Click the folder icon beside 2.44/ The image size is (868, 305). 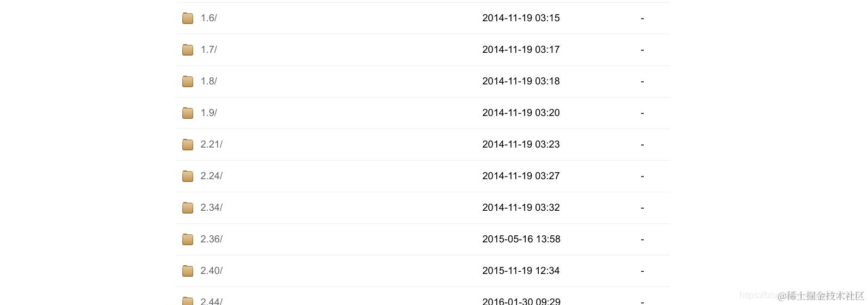(188, 301)
